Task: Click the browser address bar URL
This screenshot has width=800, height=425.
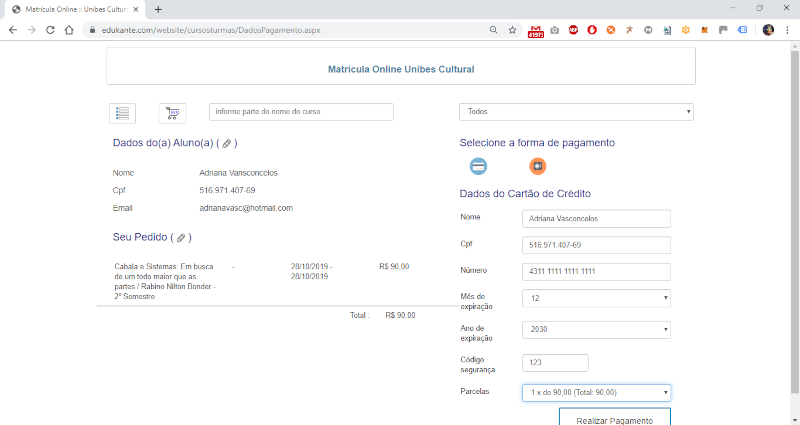Action: click(211, 30)
